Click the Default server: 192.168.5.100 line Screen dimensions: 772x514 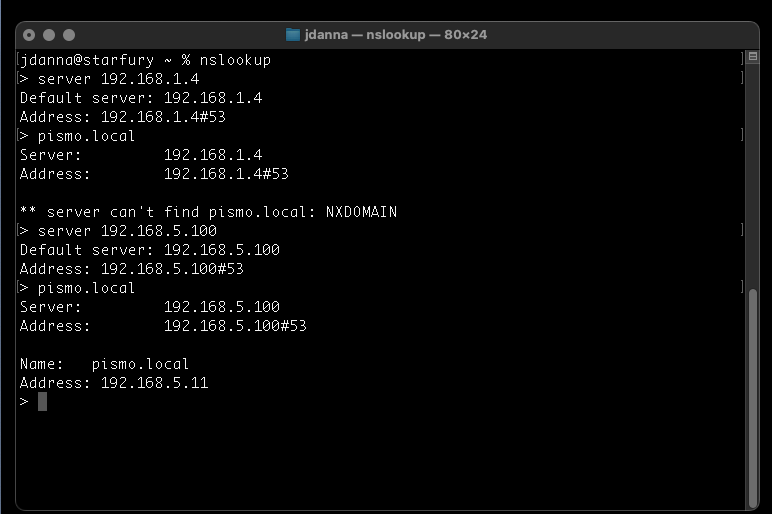(150, 250)
